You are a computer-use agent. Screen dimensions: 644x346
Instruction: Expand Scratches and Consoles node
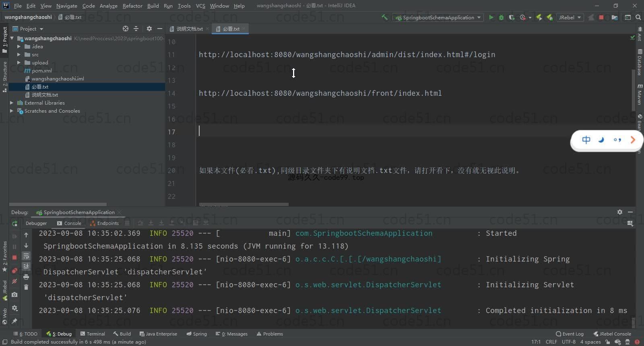[12, 111]
